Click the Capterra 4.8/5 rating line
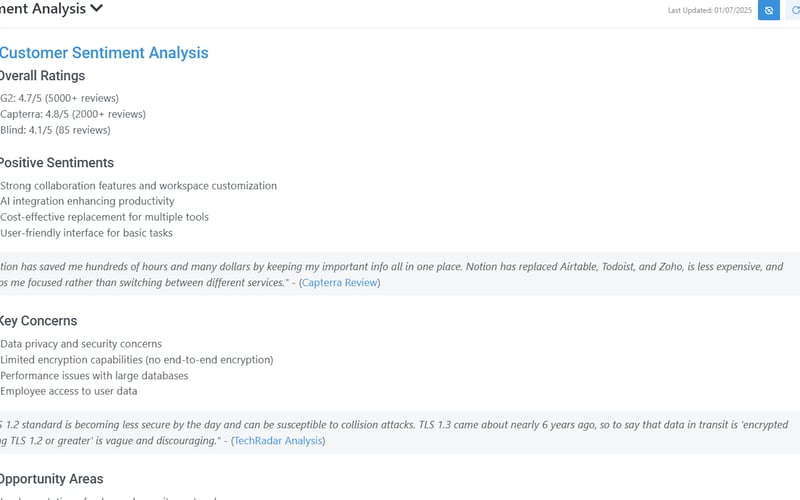 click(73, 114)
